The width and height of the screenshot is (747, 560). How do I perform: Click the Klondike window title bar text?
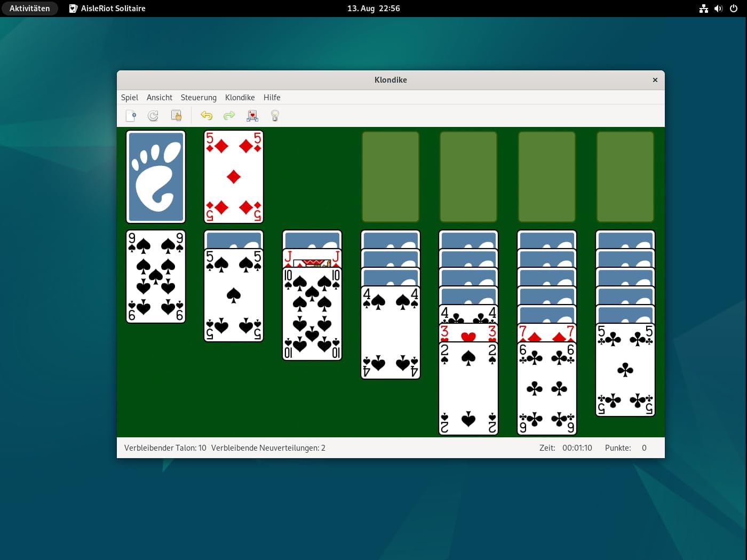click(391, 80)
